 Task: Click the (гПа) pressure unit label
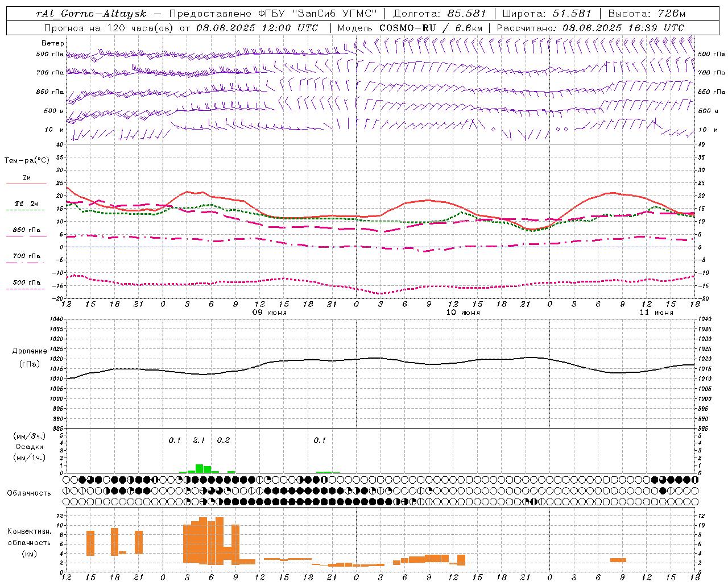30,364
